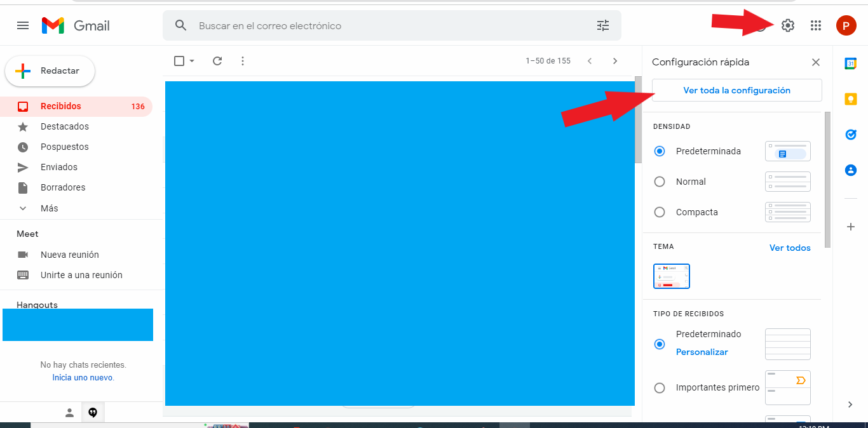Click the Importantes primero preview image
Image resolution: width=868 pixels, height=428 pixels.
(788, 387)
